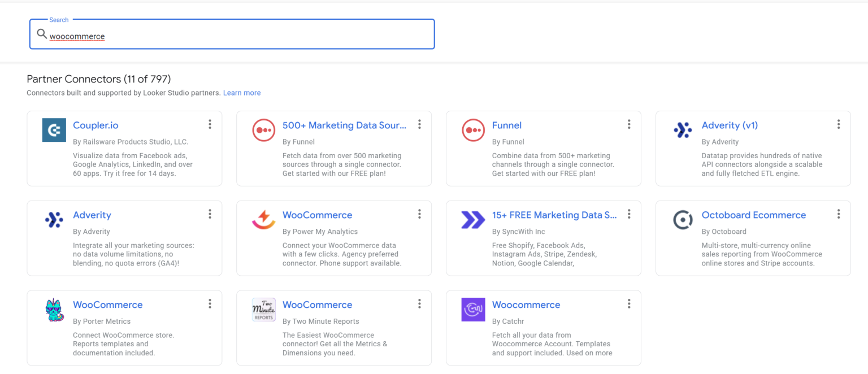Image resolution: width=868 pixels, height=374 pixels.
Task: Open more options for Porter Metrics card
Action: click(x=210, y=304)
